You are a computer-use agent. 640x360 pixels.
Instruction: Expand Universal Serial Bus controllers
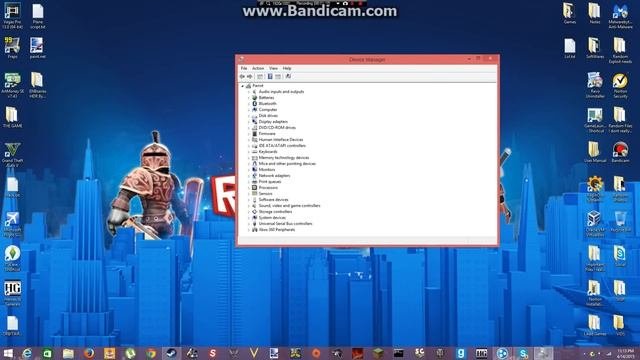249,224
